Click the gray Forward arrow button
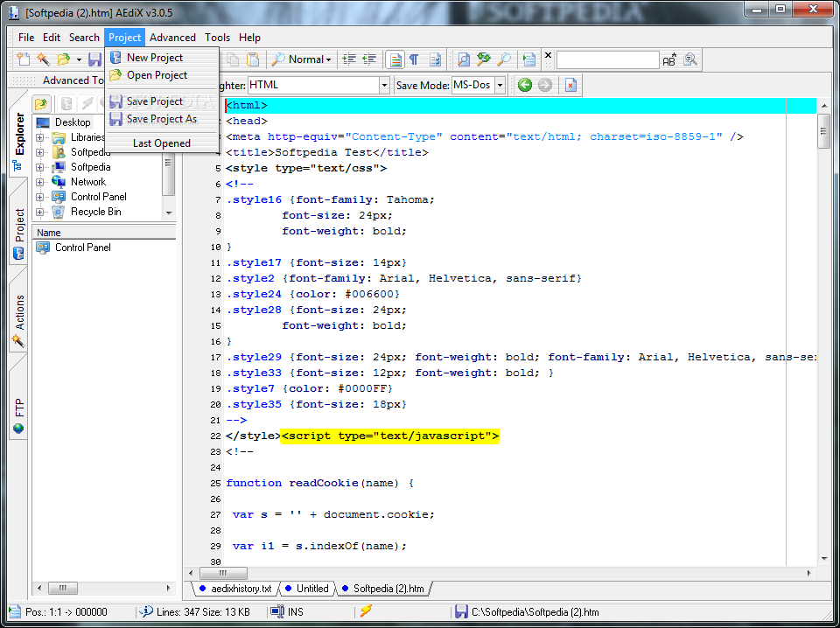This screenshot has width=840, height=628. point(545,85)
